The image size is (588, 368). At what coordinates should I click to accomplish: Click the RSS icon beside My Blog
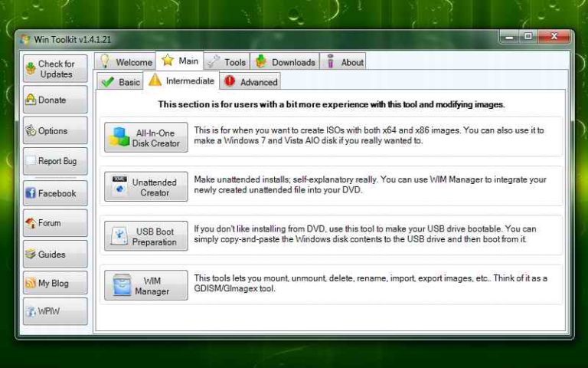tap(31, 283)
